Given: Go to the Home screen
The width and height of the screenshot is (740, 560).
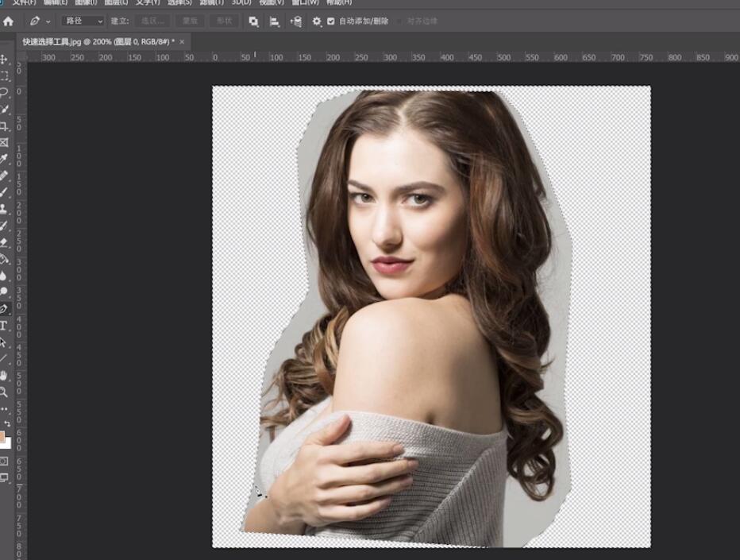Looking at the screenshot, I should 8,21.
